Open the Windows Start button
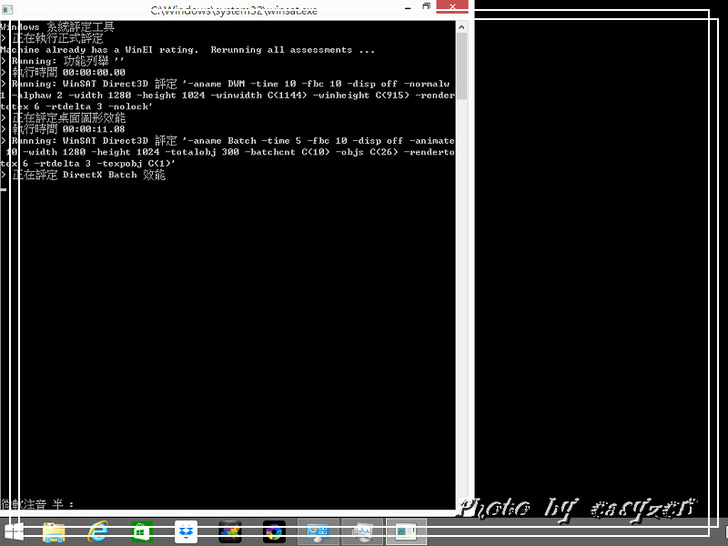 [x=13, y=531]
